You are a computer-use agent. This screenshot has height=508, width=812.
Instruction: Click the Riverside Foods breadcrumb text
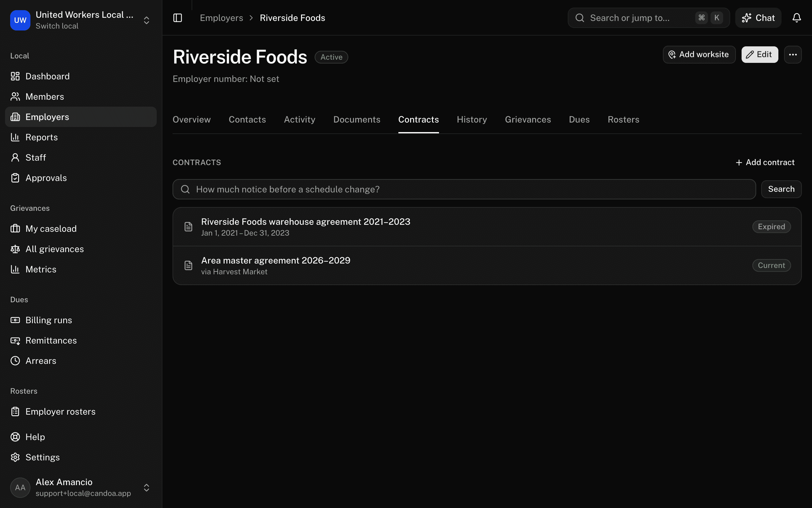pyautogui.click(x=292, y=18)
